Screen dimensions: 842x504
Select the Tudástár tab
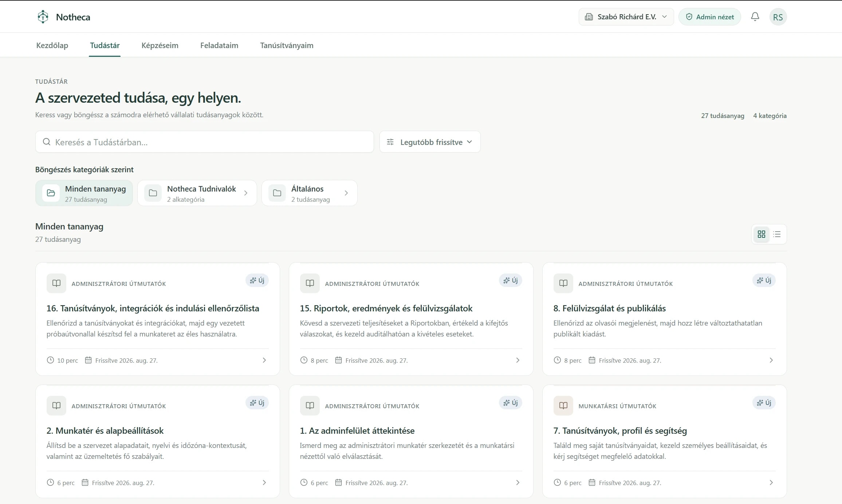click(x=105, y=46)
